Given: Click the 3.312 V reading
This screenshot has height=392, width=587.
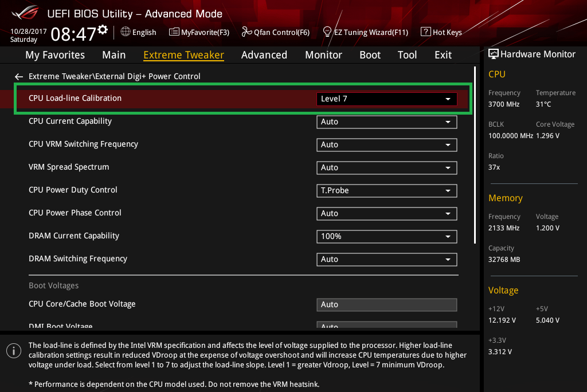Looking at the screenshot, I should [500, 352].
